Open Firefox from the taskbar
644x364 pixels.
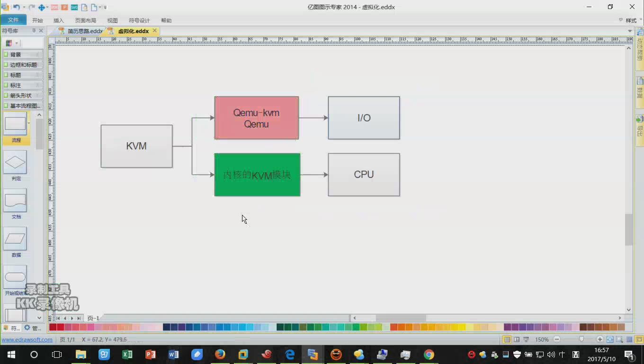(220, 354)
